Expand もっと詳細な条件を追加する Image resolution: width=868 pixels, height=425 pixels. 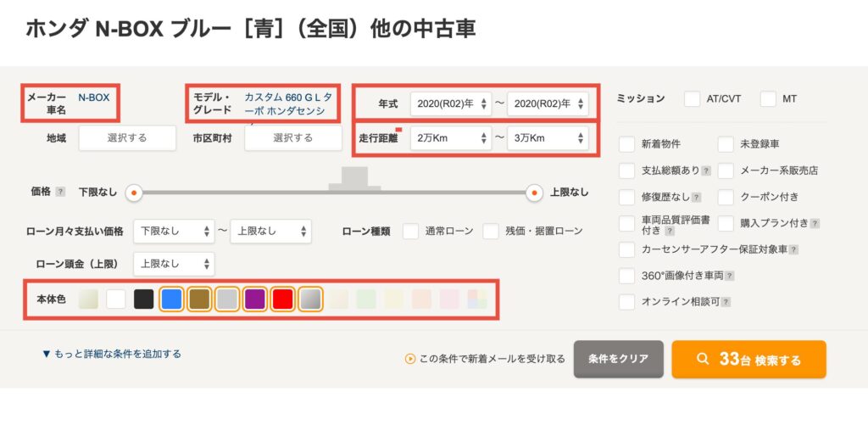pos(112,354)
